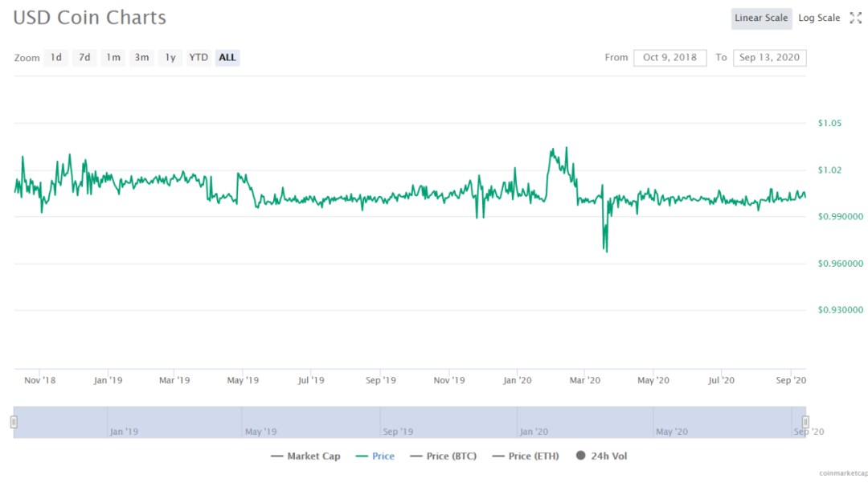Image resolution: width=868 pixels, height=487 pixels.
Task: Click the $1.05 price axis label
Action: pyautogui.click(x=829, y=124)
